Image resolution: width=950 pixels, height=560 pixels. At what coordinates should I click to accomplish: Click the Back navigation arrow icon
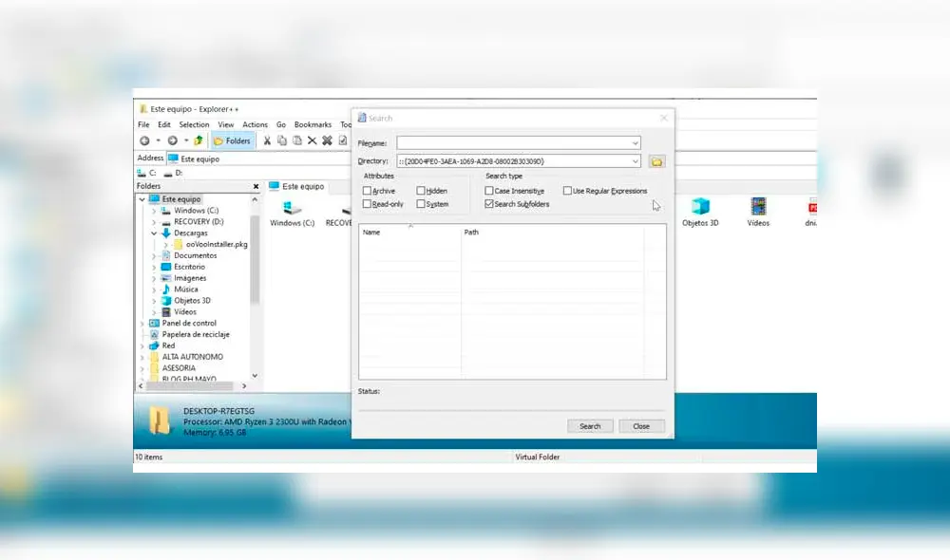point(144,140)
